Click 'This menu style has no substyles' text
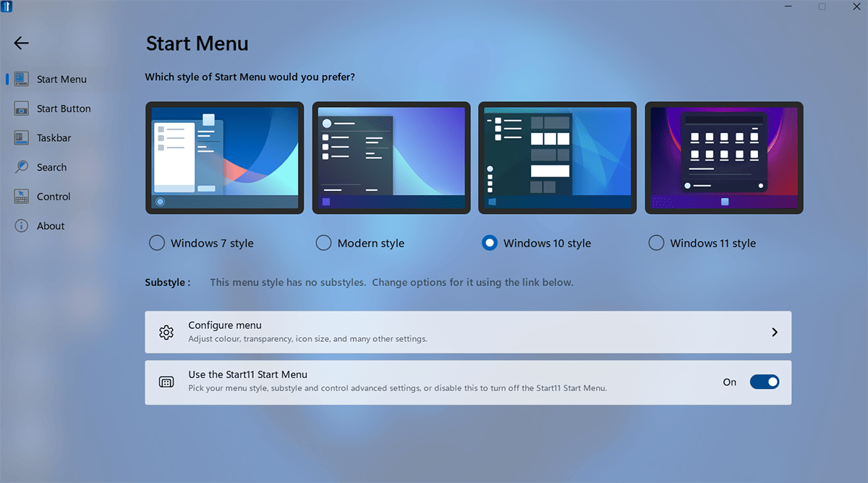 [x=391, y=282]
